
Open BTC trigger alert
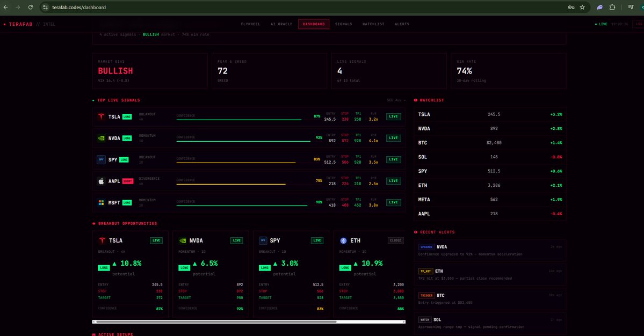(490, 298)
